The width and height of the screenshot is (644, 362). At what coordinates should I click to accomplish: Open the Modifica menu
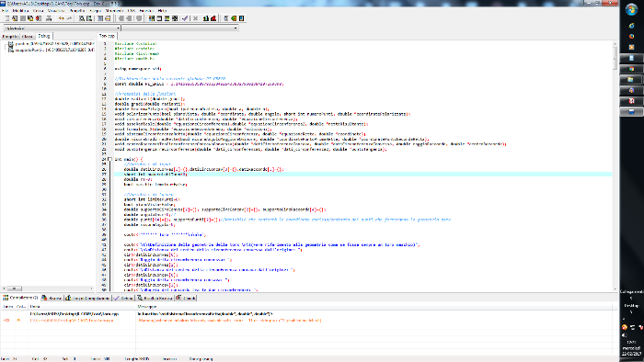[x=20, y=11]
